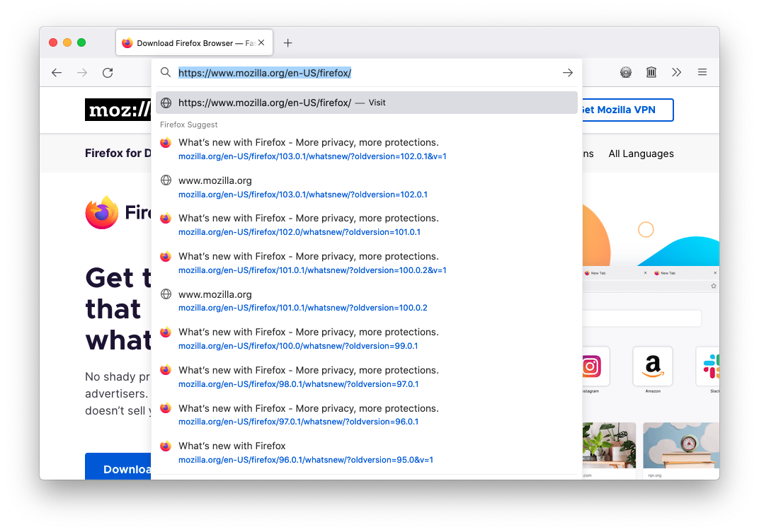Open the suggestion for firefox/97.0.1/whatsnew
759x532 pixels.
pyautogui.click(x=367, y=415)
